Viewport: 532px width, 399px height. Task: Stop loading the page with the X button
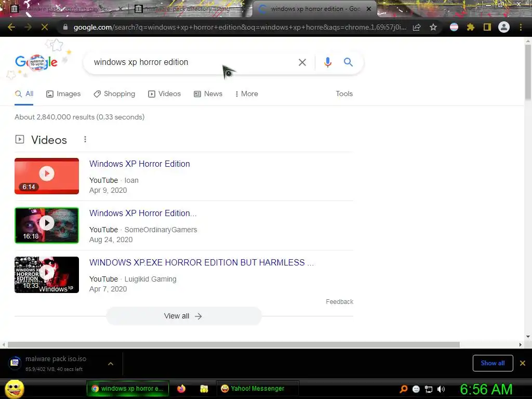(45, 27)
